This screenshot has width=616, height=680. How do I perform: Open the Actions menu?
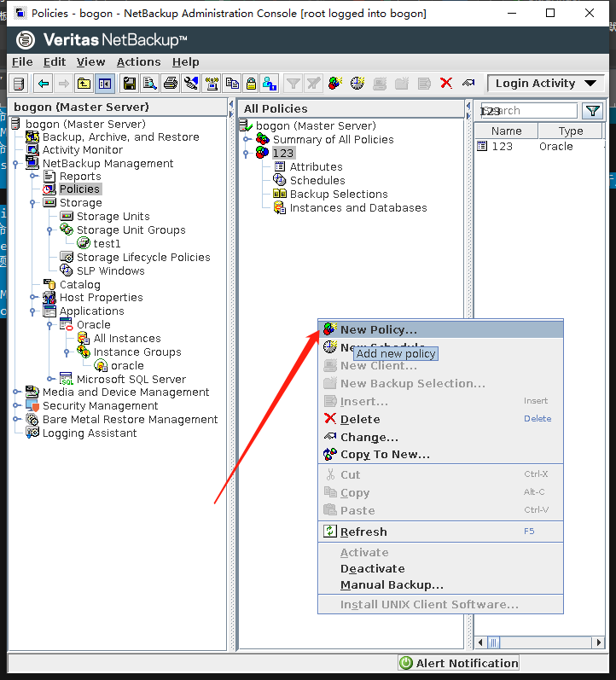[138, 62]
